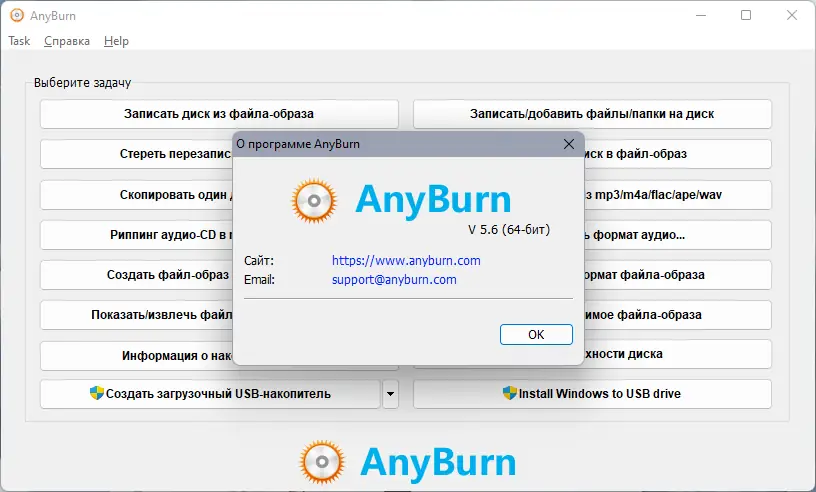Click the О программе AnyBurn dialog title
The width and height of the screenshot is (816, 492).
(298, 144)
